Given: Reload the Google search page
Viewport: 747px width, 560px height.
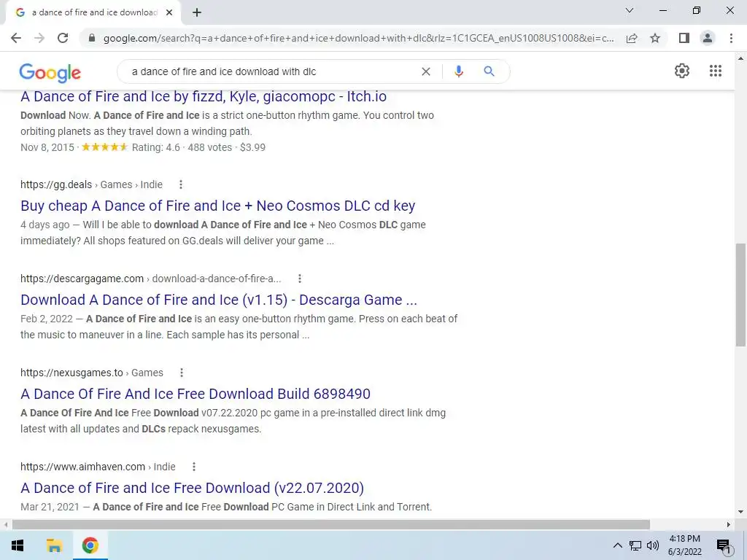Looking at the screenshot, I should pos(63,38).
